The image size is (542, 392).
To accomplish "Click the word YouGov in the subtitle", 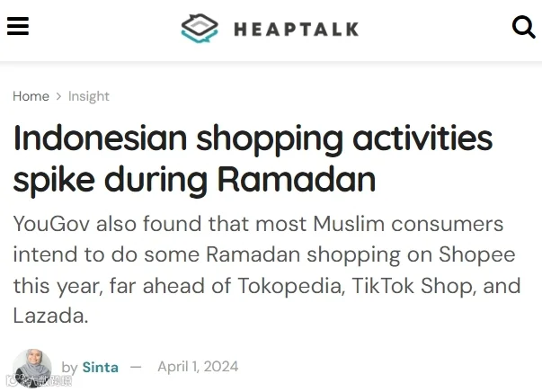I will click(x=51, y=224).
